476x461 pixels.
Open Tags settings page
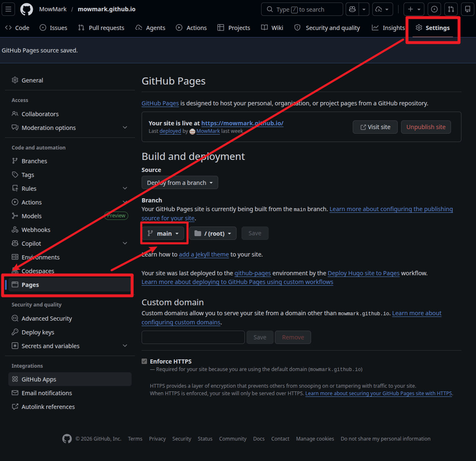(x=70, y=174)
